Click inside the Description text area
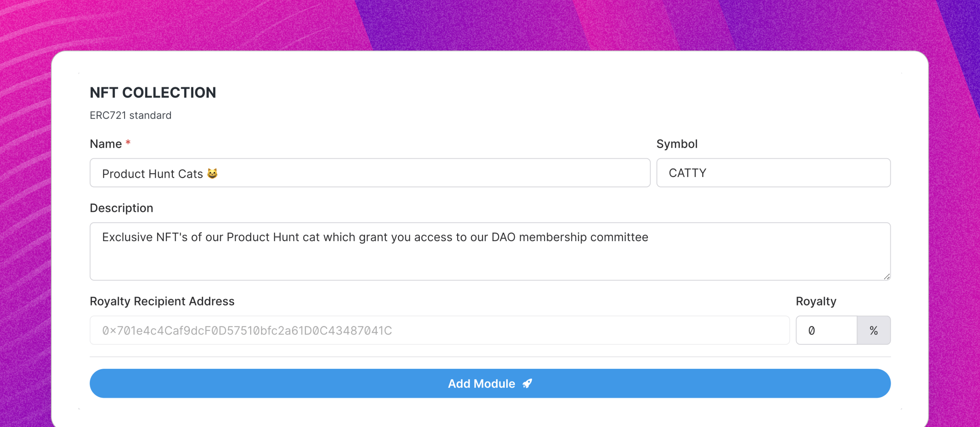Image resolution: width=980 pixels, height=427 pixels. click(490, 251)
